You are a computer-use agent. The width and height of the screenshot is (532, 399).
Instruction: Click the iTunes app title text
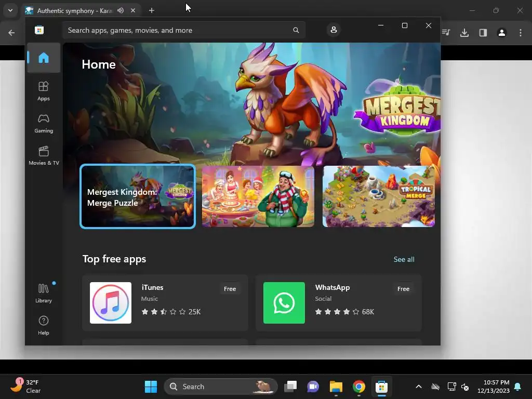[x=152, y=287]
